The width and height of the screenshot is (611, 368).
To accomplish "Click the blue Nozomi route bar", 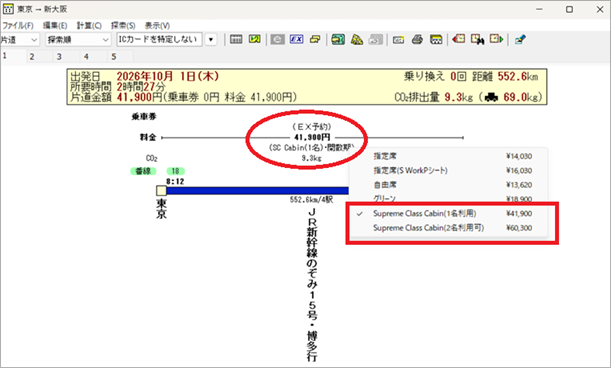I will (x=257, y=191).
